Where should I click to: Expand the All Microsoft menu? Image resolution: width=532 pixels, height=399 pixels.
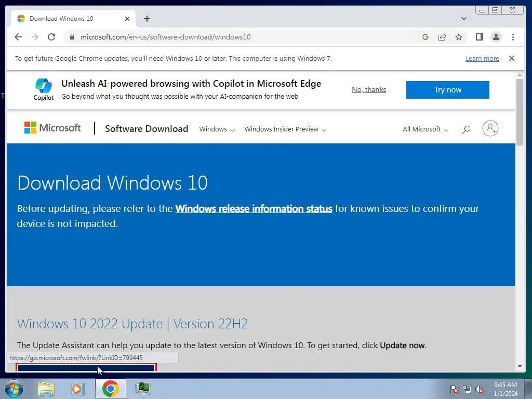pos(425,129)
